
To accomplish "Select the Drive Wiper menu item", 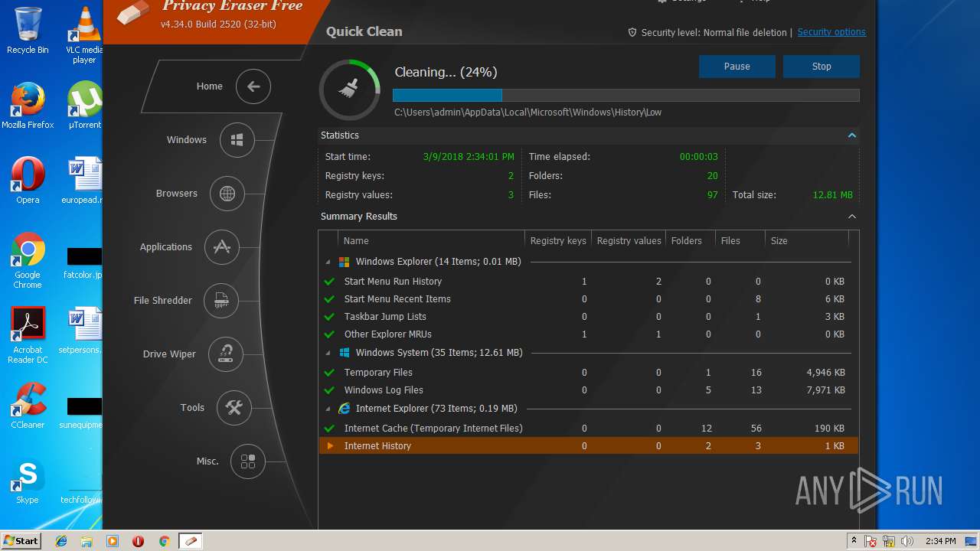I will tap(169, 354).
